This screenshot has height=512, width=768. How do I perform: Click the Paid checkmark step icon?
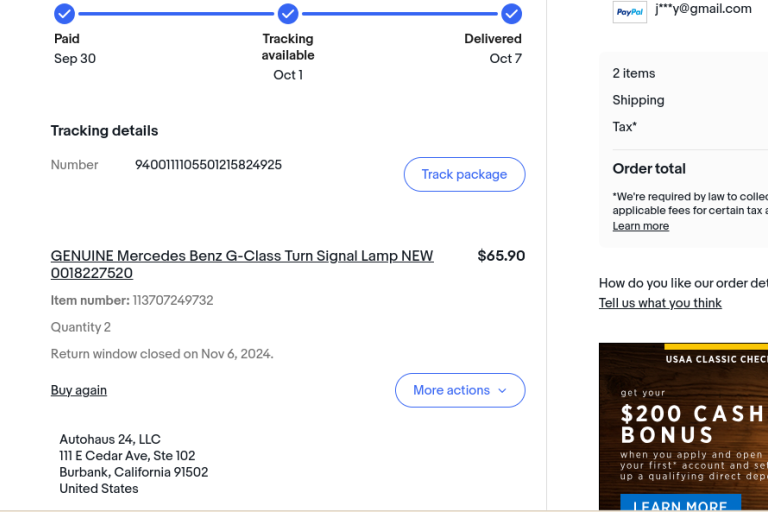pos(64,14)
